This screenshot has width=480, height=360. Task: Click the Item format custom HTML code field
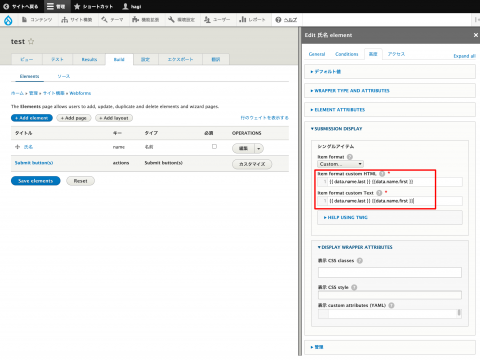tap(390, 182)
